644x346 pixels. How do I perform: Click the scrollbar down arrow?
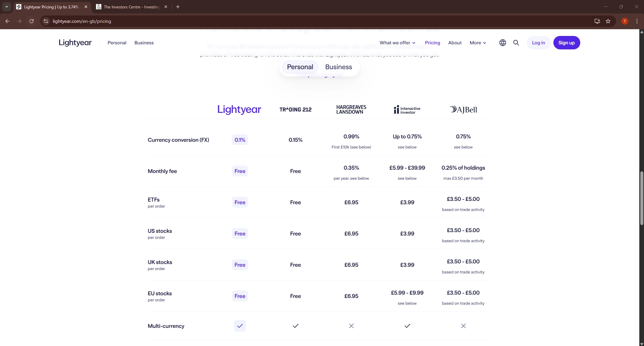[642, 344]
